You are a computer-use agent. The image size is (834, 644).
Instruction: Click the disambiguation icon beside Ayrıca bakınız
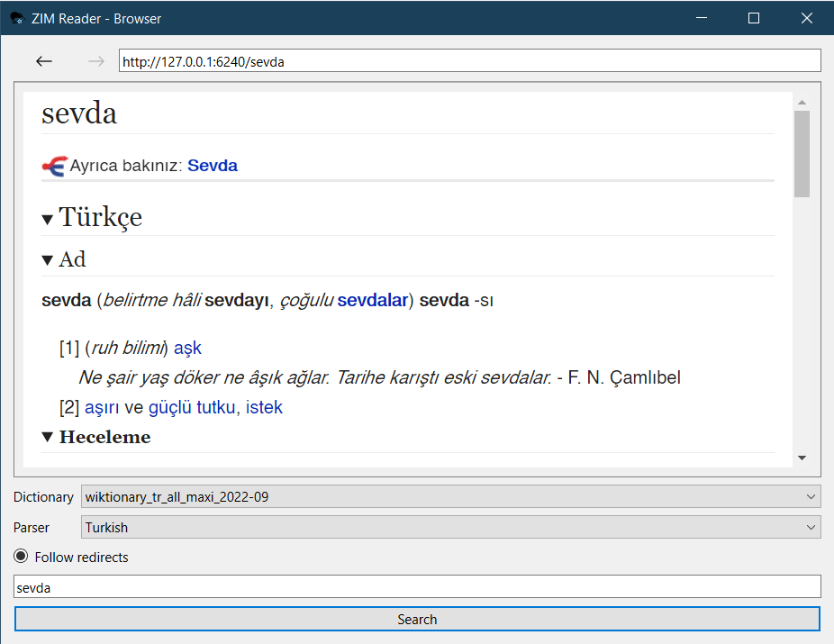coord(54,166)
